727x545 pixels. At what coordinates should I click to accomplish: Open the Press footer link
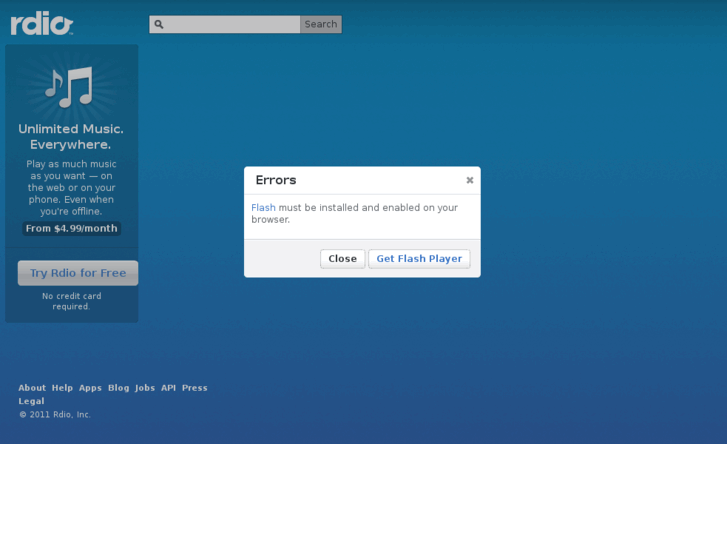(x=195, y=388)
